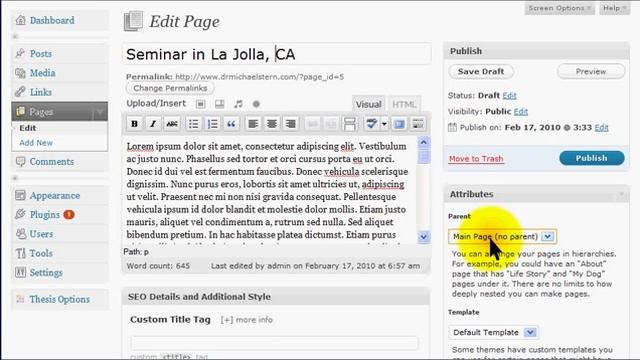Screen dimensions: 640x360
Task: Insert an ordered numbered list
Action: (x=212, y=124)
